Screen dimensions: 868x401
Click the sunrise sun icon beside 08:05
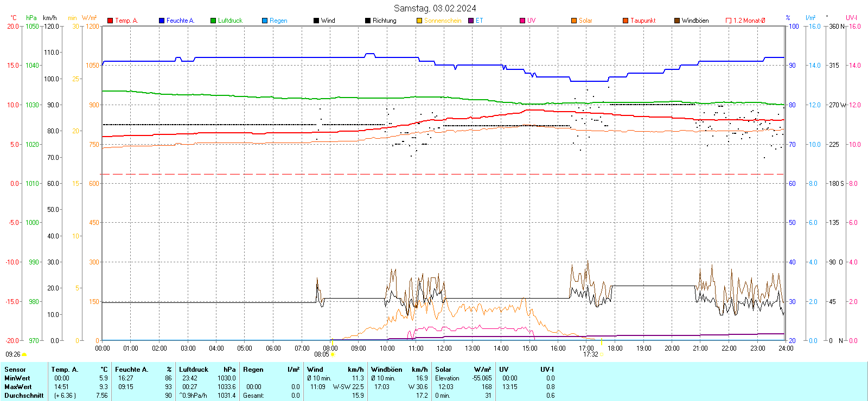tap(333, 354)
